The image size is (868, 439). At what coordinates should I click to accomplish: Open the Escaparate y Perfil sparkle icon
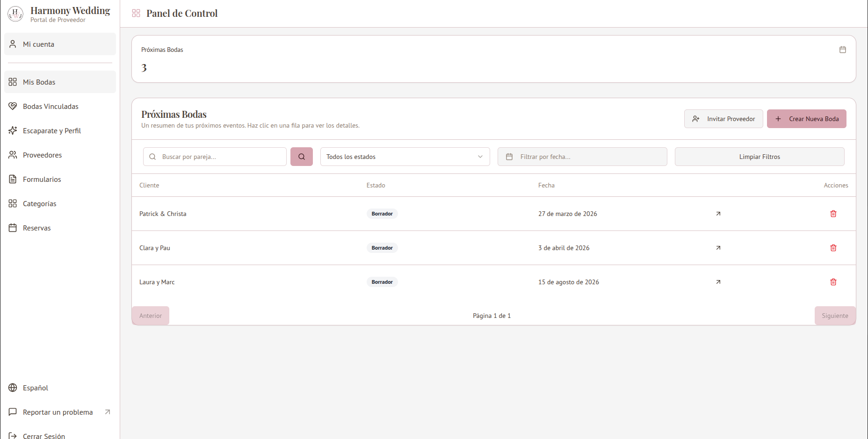pos(13,130)
